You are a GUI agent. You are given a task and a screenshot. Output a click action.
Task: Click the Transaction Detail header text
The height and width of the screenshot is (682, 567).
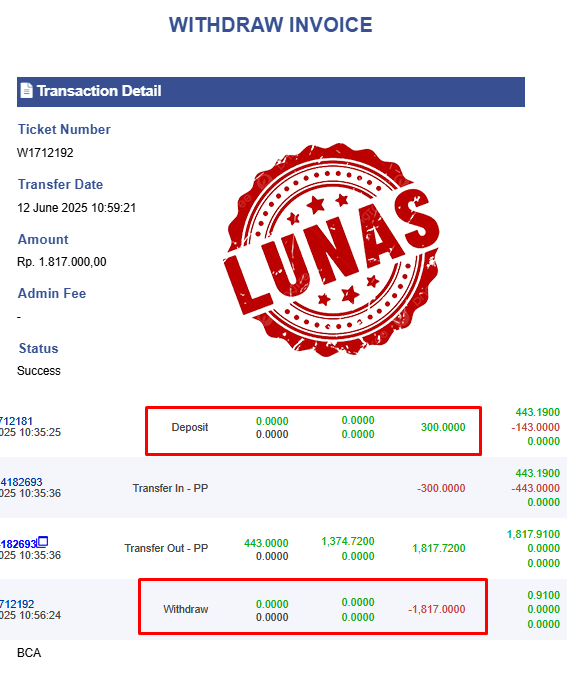(99, 91)
